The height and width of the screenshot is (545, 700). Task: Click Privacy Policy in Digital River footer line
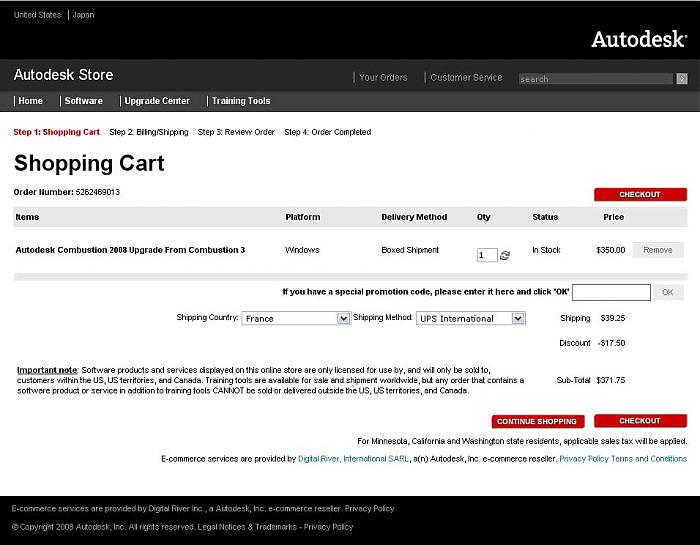click(x=369, y=508)
